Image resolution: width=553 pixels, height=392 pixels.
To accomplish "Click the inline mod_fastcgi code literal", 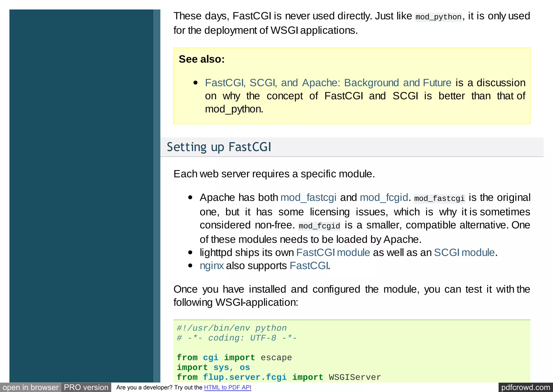I will pos(440,199).
